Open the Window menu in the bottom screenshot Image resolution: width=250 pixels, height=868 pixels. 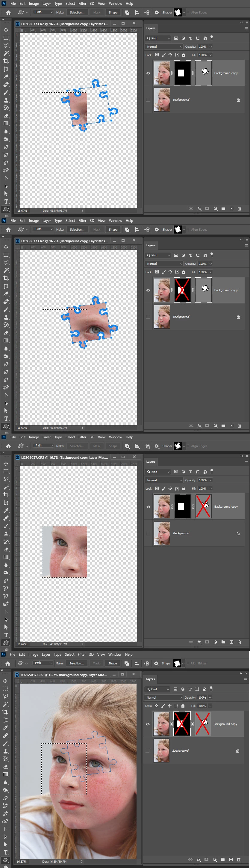coord(115,654)
